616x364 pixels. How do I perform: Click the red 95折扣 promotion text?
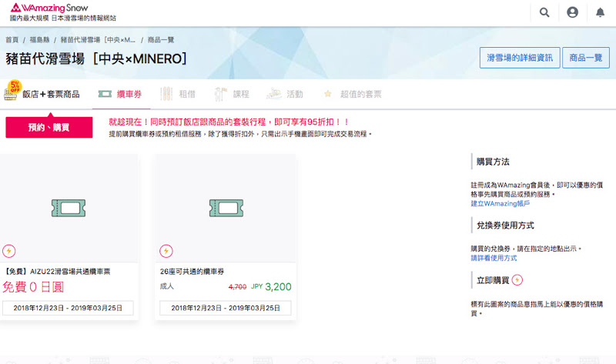228,122
